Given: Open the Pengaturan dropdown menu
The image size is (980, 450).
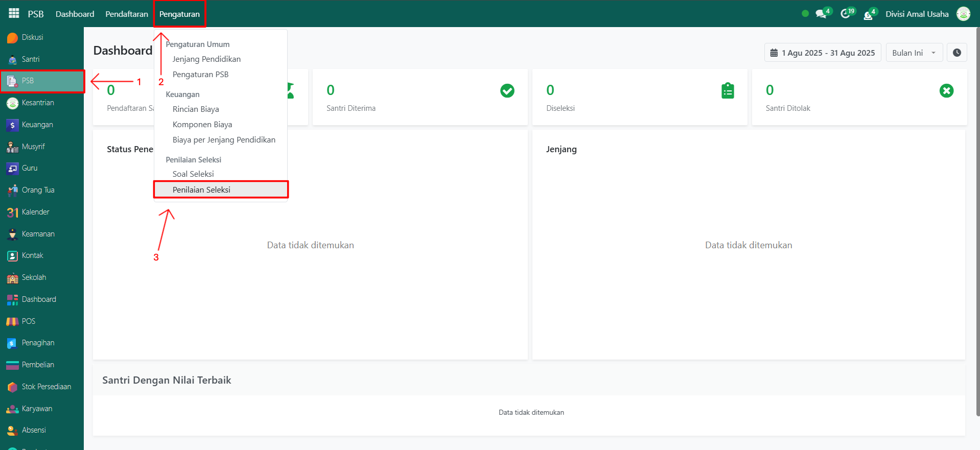Looking at the screenshot, I should point(179,14).
